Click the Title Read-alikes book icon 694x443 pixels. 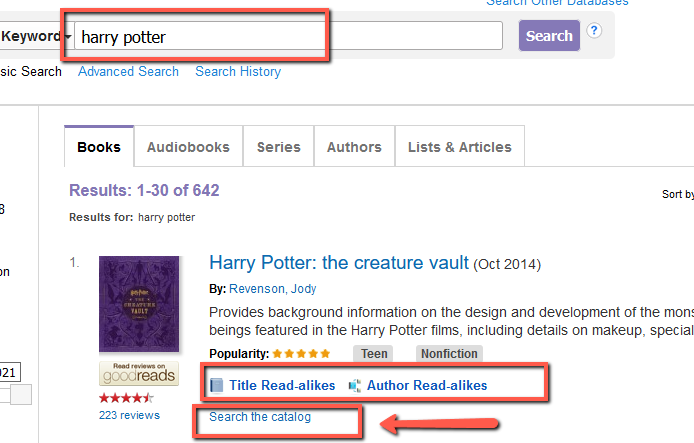pos(216,385)
